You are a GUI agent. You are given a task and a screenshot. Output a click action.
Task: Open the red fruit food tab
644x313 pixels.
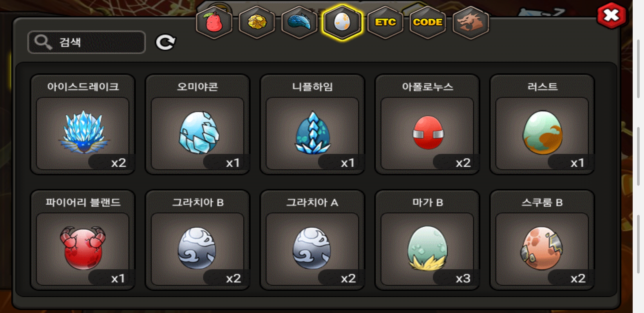214,23
